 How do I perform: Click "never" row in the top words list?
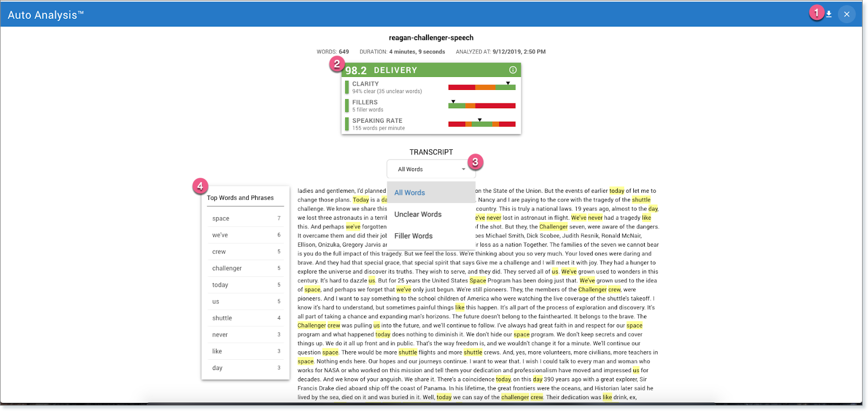tap(245, 335)
